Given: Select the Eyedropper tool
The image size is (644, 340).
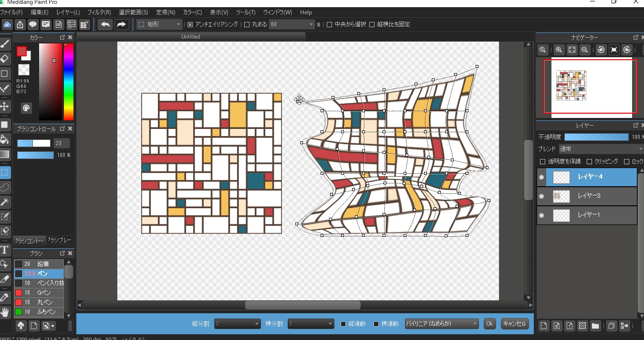Looking at the screenshot, I should (x=5, y=297).
